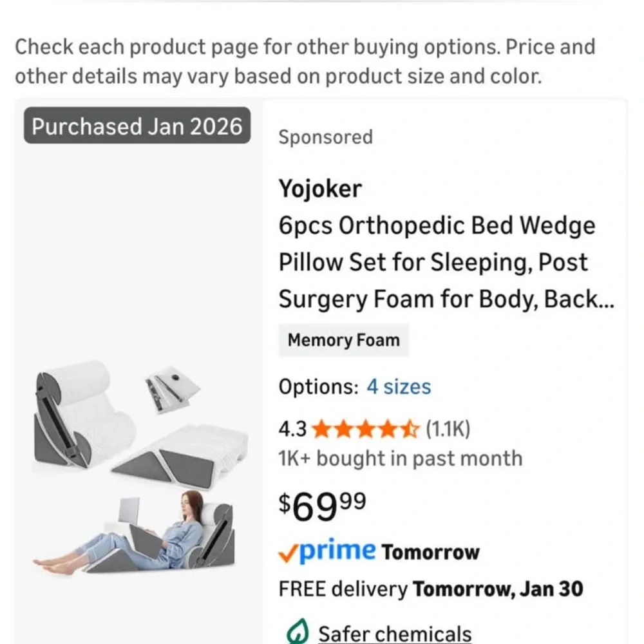The height and width of the screenshot is (644, 644).
Task: View the 1.1K customer reviews
Action: (448, 428)
